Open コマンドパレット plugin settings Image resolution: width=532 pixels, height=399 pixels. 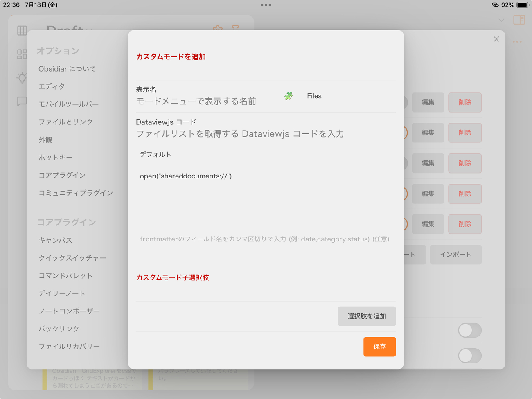click(x=65, y=275)
